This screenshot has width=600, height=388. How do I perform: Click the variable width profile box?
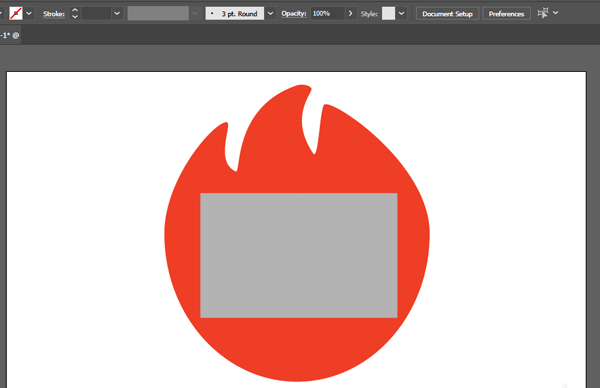[158, 13]
